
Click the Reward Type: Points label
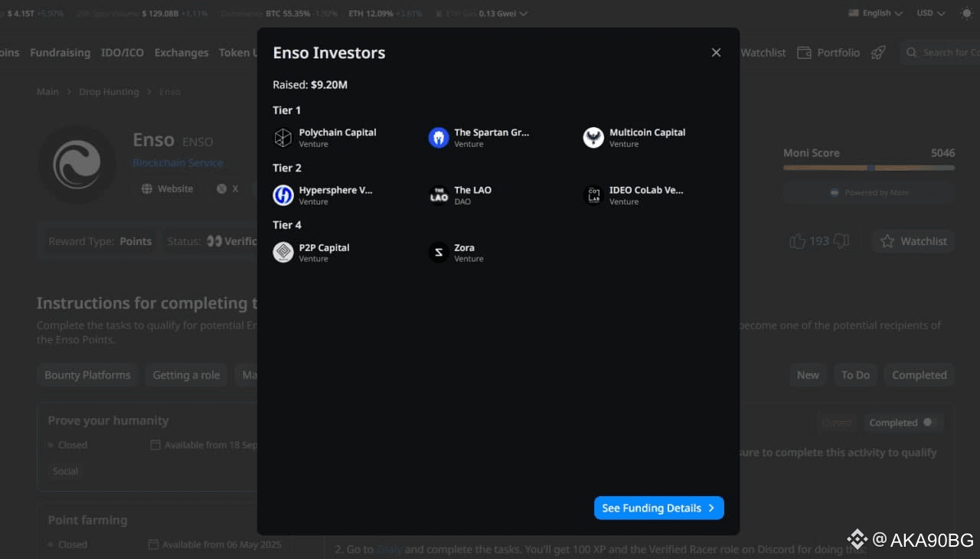click(100, 241)
